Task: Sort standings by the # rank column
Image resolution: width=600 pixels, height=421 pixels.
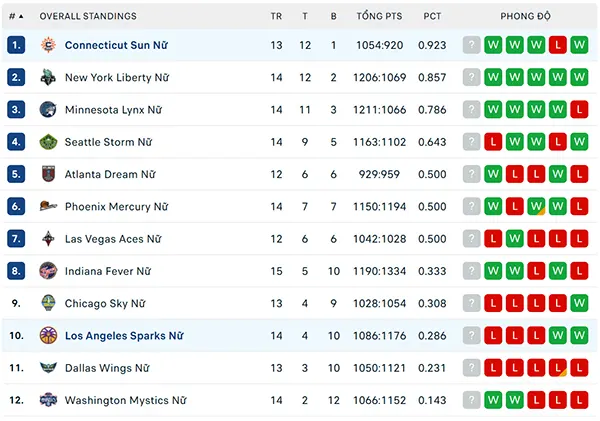Action: (16, 16)
